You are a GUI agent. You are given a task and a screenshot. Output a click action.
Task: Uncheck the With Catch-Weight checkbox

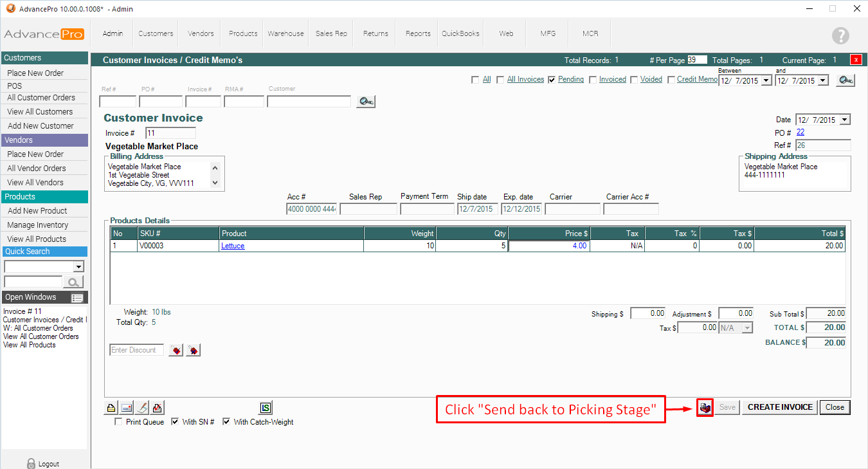tap(226, 422)
